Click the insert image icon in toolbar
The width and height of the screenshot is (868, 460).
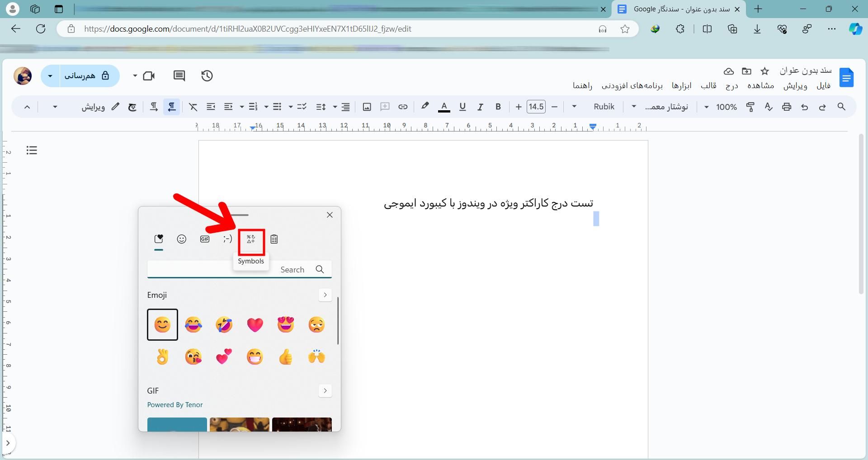click(367, 107)
